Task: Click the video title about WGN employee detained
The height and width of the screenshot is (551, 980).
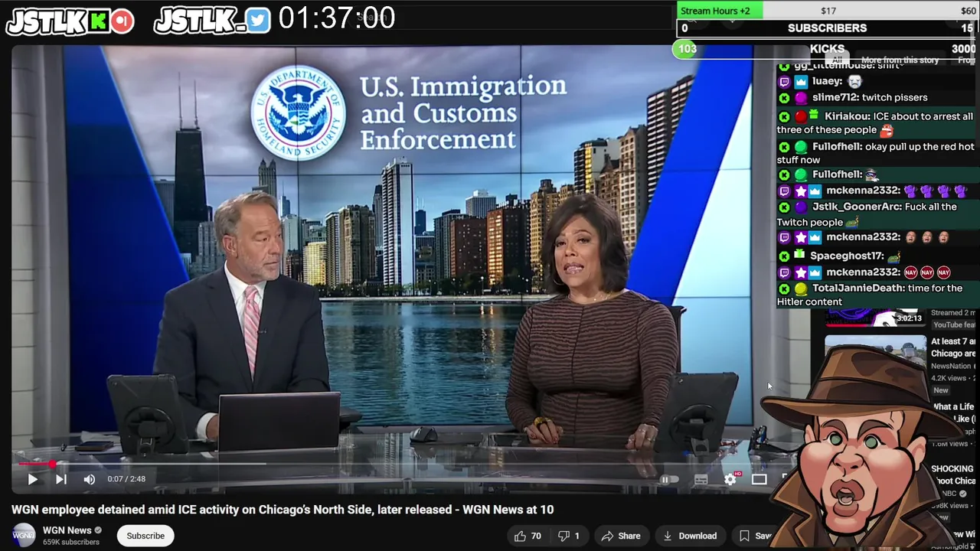Action: click(x=283, y=510)
